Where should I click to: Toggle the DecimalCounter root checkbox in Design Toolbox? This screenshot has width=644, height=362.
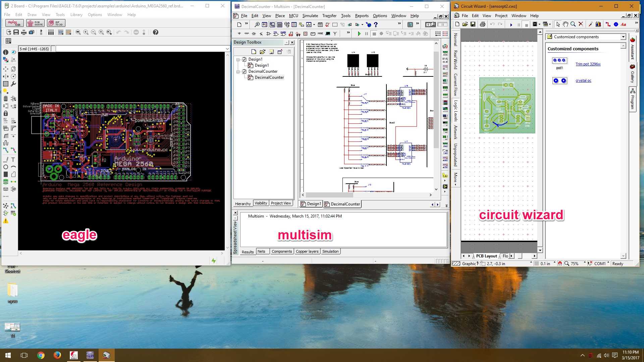point(244,71)
